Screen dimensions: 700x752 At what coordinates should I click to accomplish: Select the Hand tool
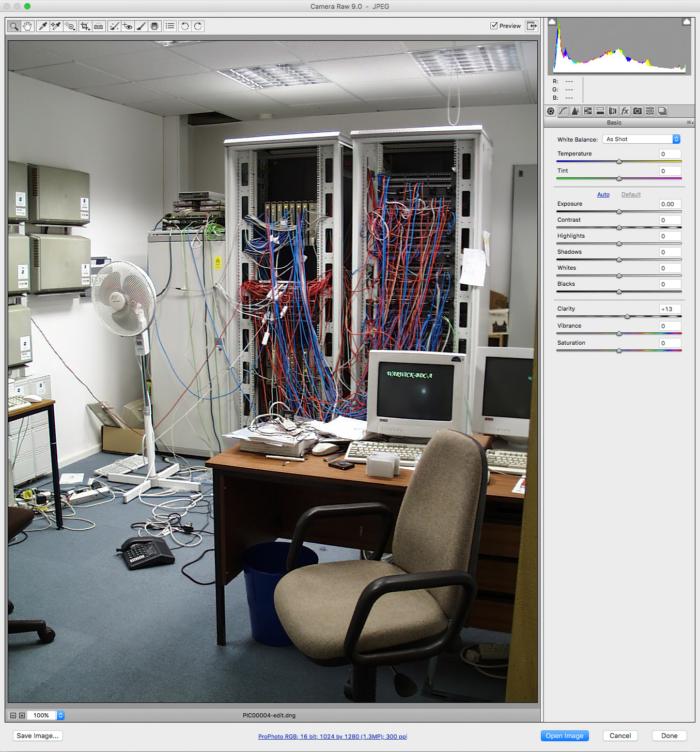click(x=27, y=26)
